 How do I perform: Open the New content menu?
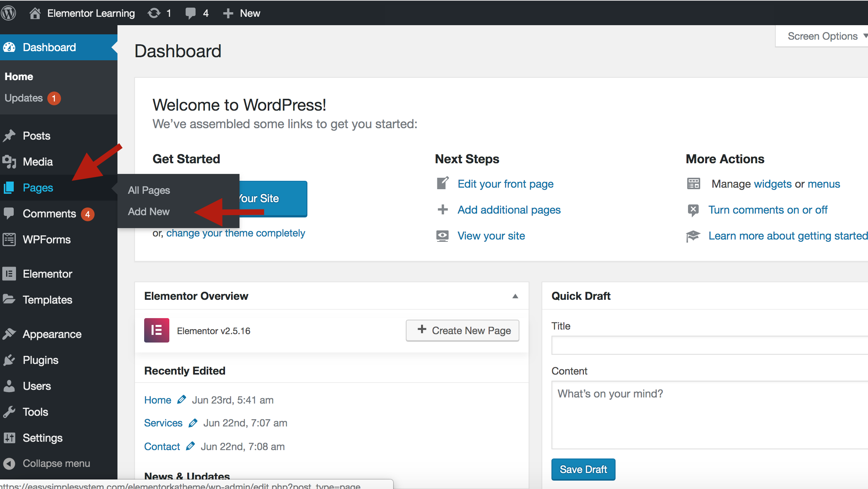[x=242, y=13]
